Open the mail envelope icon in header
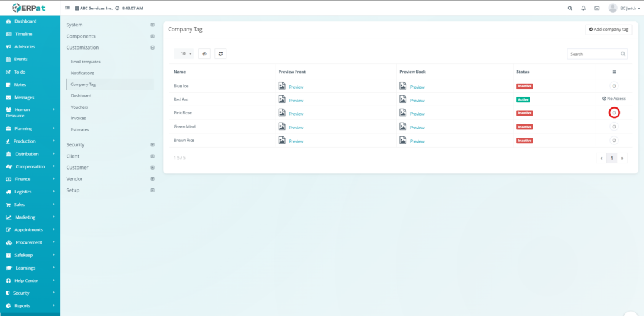The width and height of the screenshot is (644, 316). [x=597, y=8]
